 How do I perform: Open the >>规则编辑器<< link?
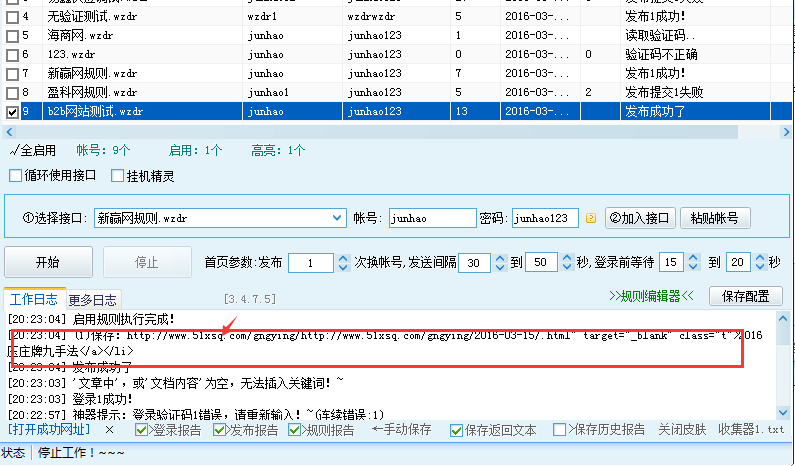(x=650, y=296)
